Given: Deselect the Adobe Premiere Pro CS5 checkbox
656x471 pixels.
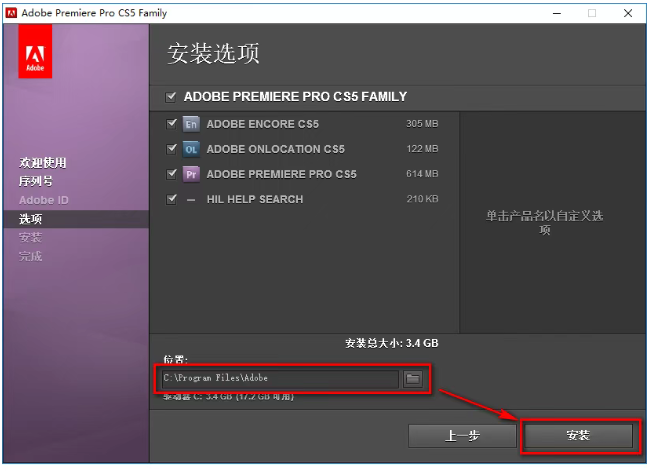Looking at the screenshot, I should coord(172,174).
